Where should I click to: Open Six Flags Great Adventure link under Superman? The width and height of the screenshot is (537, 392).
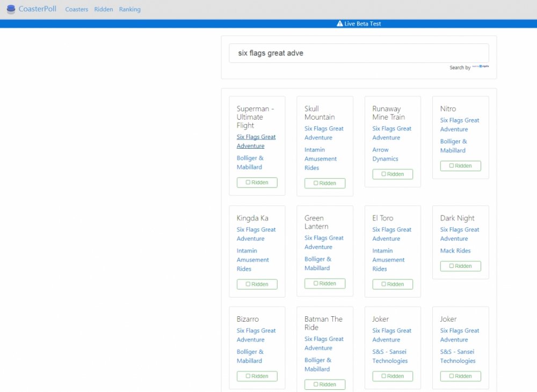point(256,141)
